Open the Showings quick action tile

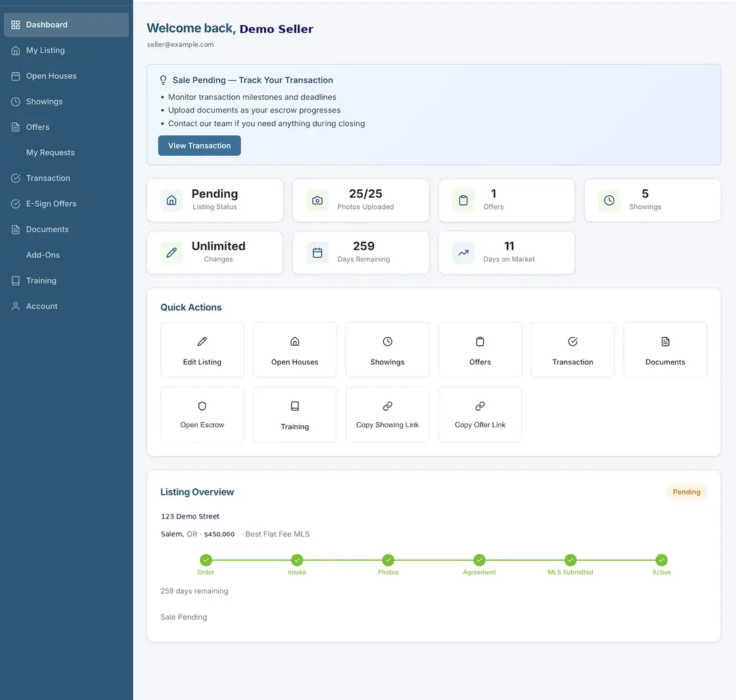tap(387, 350)
